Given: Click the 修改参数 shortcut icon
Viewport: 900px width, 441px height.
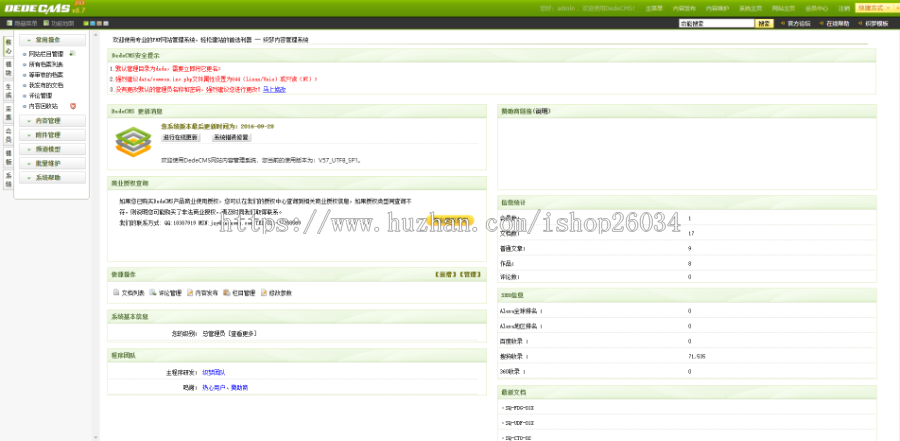Looking at the screenshot, I should [264, 292].
